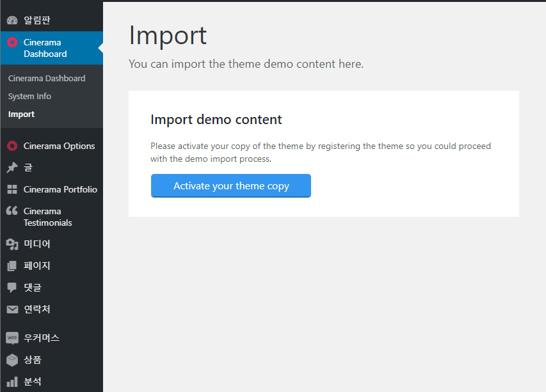Image resolution: width=546 pixels, height=392 pixels.
Task: Open the Cinerama Dashboard top-level menu
Action: tap(52, 48)
